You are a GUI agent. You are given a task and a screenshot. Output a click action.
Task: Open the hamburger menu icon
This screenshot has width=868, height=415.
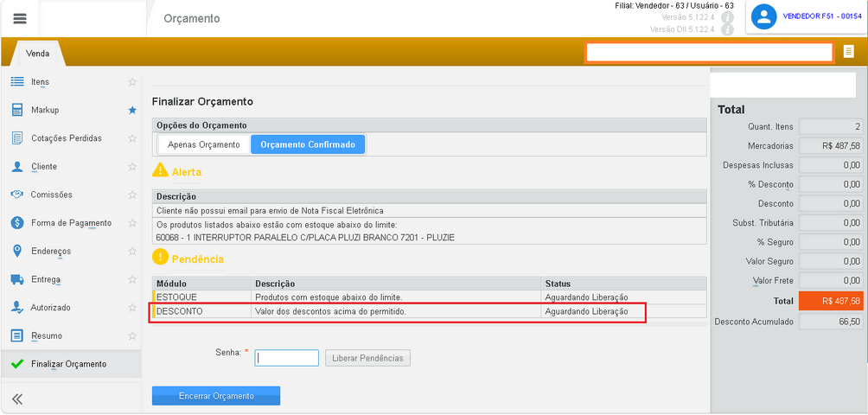[x=20, y=18]
